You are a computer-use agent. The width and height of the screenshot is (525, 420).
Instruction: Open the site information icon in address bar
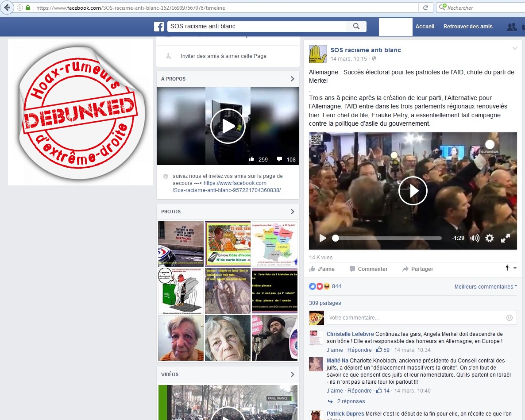pyautogui.click(x=20, y=8)
